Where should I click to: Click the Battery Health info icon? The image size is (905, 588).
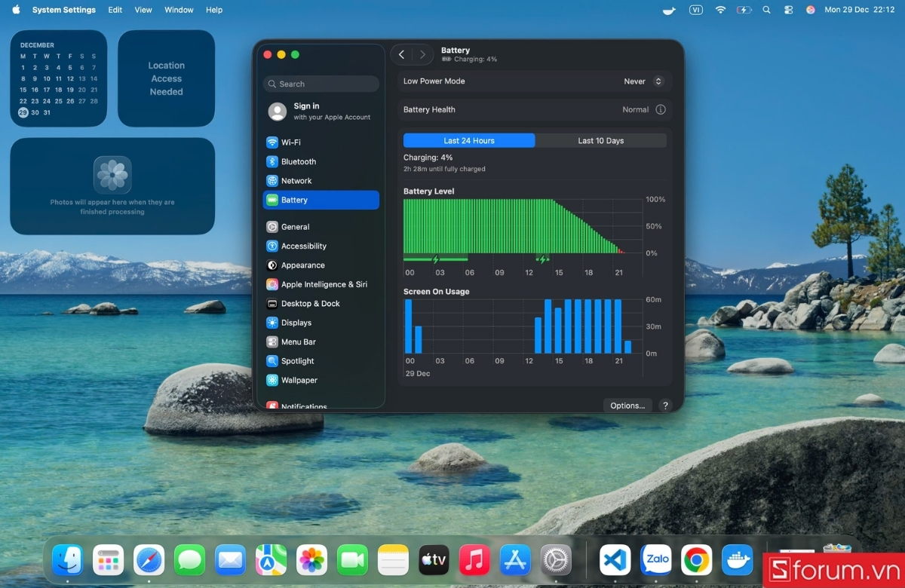click(661, 109)
